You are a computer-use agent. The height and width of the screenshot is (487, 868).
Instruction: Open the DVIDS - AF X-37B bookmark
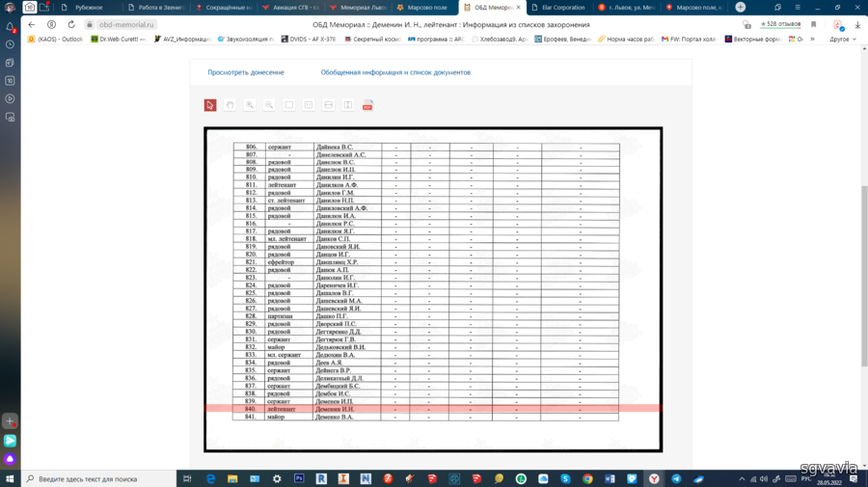309,40
